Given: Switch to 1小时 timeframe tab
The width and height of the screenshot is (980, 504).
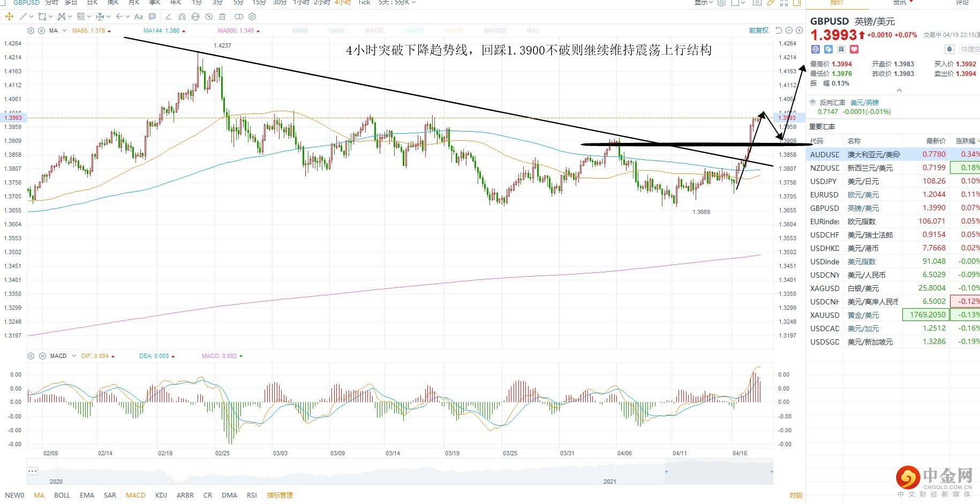Looking at the screenshot, I should pyautogui.click(x=301, y=3).
